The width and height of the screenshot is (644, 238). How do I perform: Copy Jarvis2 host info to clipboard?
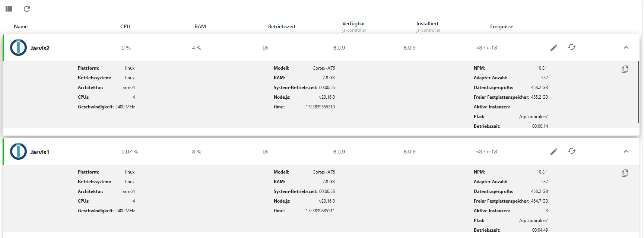[x=625, y=69]
